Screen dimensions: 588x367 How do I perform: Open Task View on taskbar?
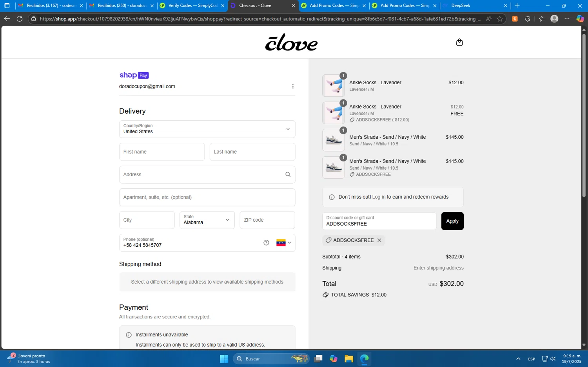[318, 359]
